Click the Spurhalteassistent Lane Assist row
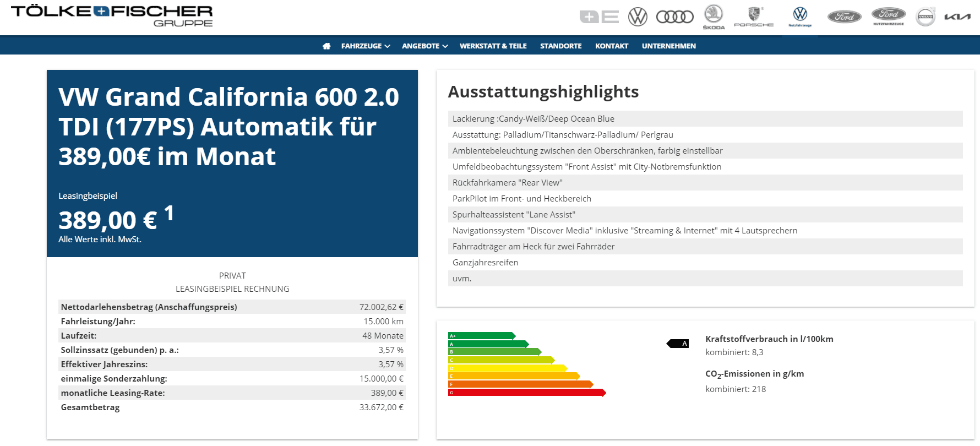 click(x=705, y=215)
